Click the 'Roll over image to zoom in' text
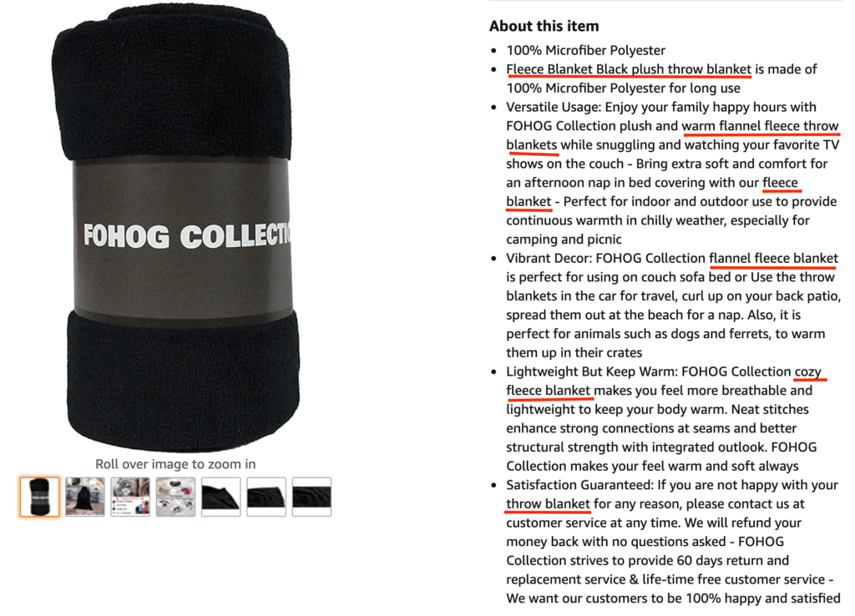Image resolution: width=855 pixels, height=616 pixels. 175,464
